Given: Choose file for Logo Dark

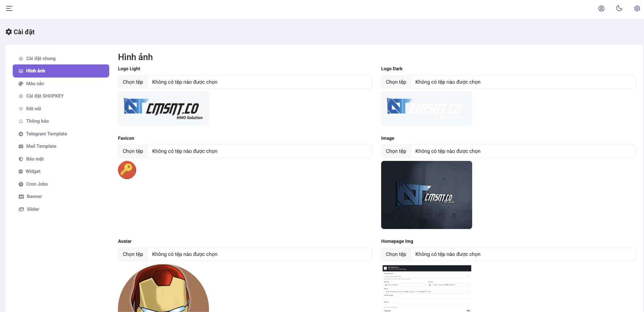Looking at the screenshot, I should [x=396, y=82].
